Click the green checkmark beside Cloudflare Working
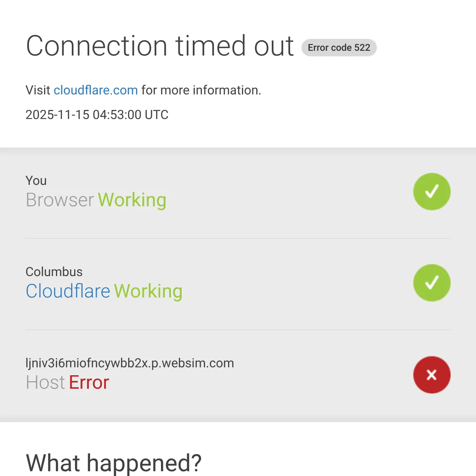The width and height of the screenshot is (476, 476). click(x=432, y=283)
